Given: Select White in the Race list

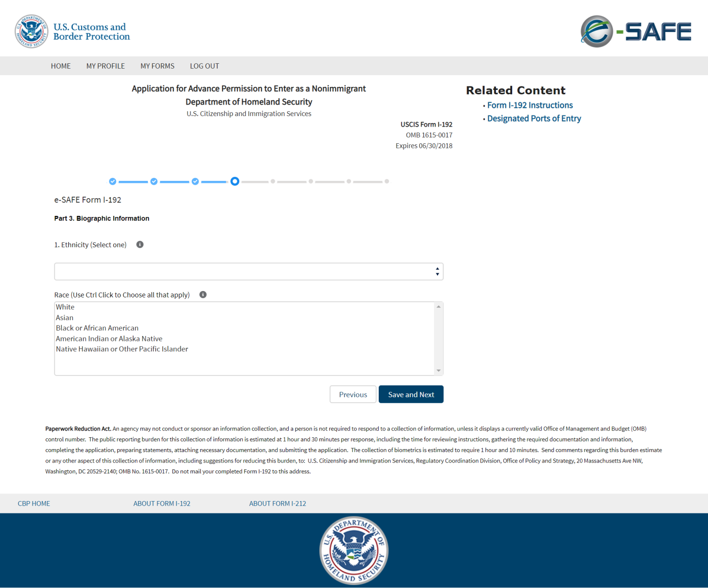Looking at the screenshot, I should (65, 307).
